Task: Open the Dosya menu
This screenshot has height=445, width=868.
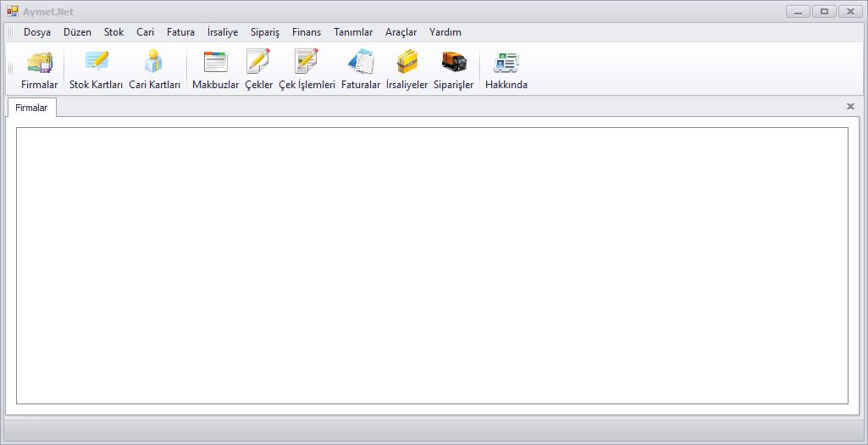Action: [37, 32]
